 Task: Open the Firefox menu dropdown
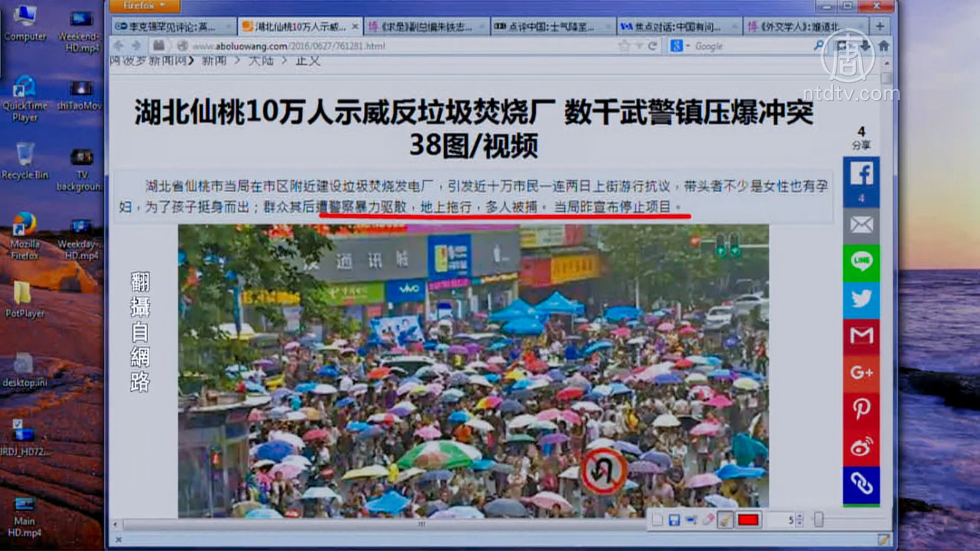point(145,6)
